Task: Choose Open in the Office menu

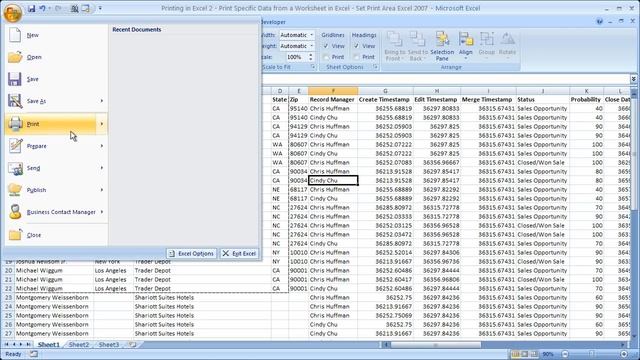Action: (x=56, y=57)
